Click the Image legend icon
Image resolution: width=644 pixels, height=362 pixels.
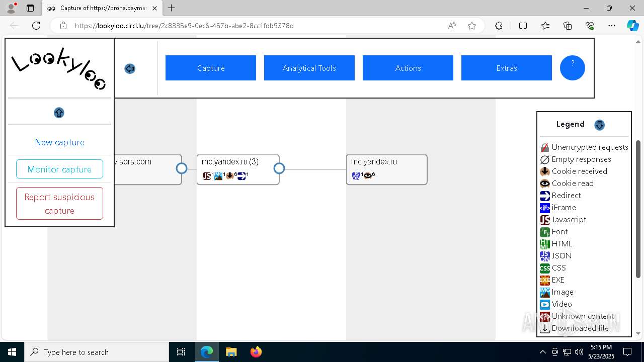pos(545,292)
